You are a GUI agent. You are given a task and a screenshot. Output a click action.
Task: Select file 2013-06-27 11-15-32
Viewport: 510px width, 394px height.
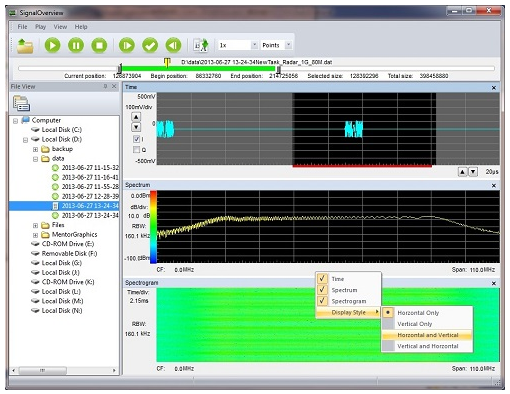pos(85,168)
